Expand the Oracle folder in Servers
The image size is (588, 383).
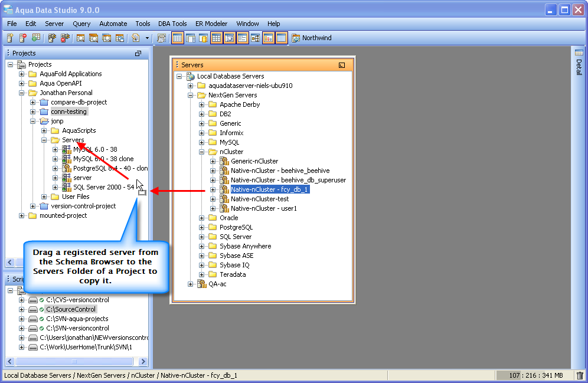point(202,218)
